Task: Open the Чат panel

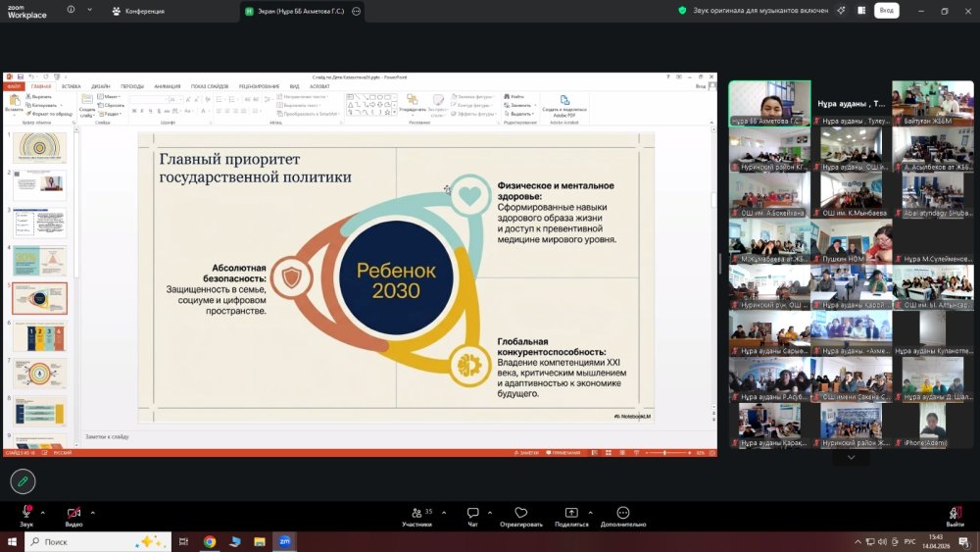Action: point(473,516)
